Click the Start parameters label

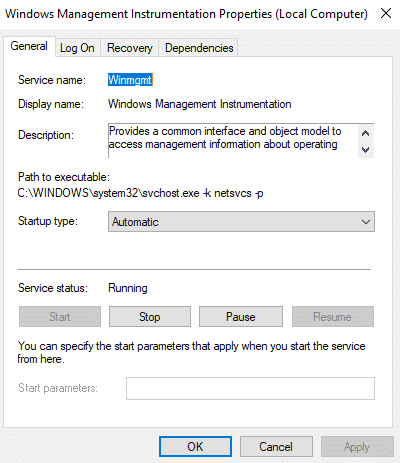[x=58, y=388]
